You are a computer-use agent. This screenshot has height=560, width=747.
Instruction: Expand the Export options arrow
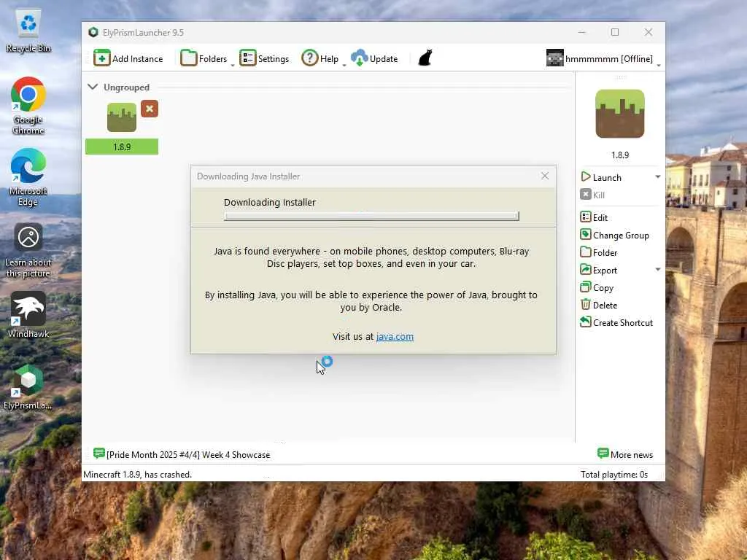(x=657, y=270)
